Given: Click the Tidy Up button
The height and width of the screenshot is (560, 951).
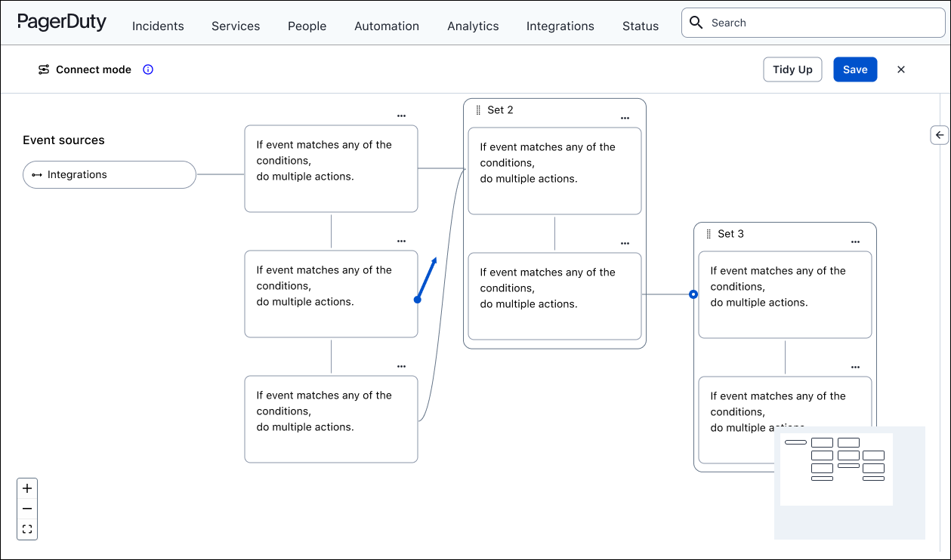Looking at the screenshot, I should (x=792, y=69).
